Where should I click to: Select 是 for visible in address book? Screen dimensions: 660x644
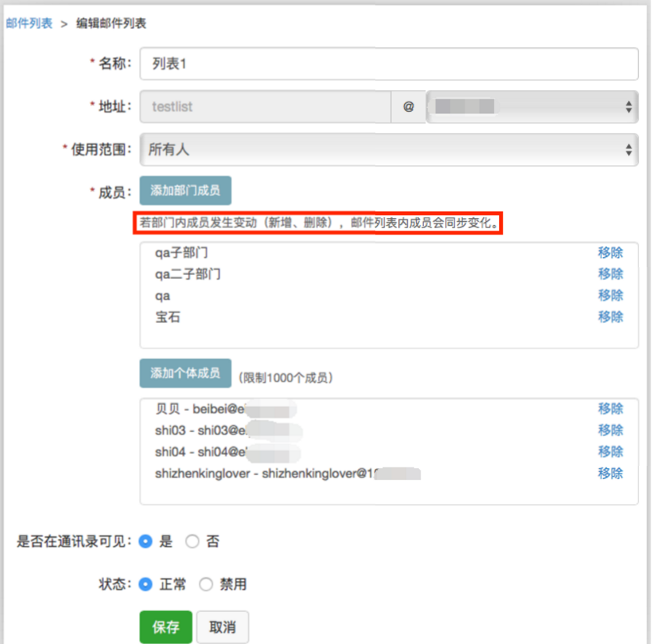[145, 541]
